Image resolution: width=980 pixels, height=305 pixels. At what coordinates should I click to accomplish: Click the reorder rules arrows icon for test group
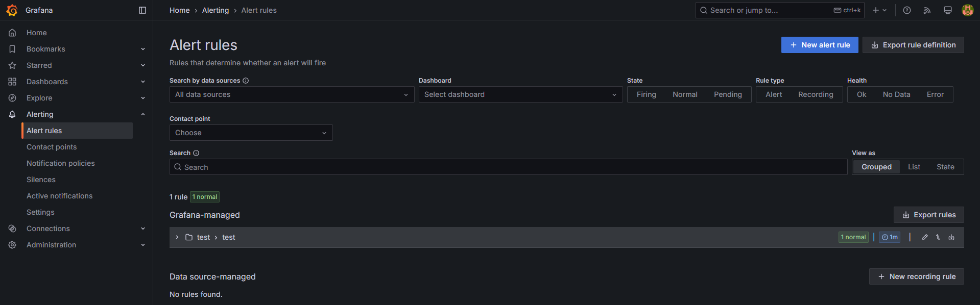tap(938, 237)
